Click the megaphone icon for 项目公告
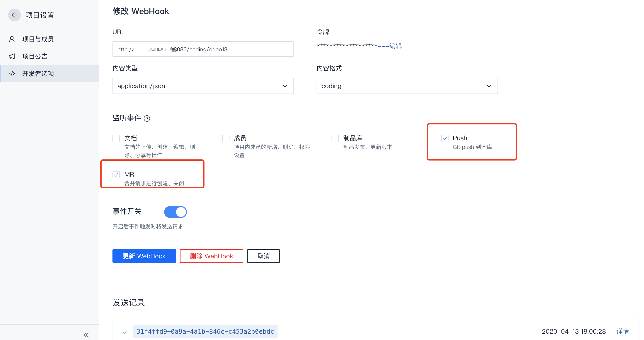Image resolution: width=644 pixels, height=340 pixels. (x=12, y=56)
